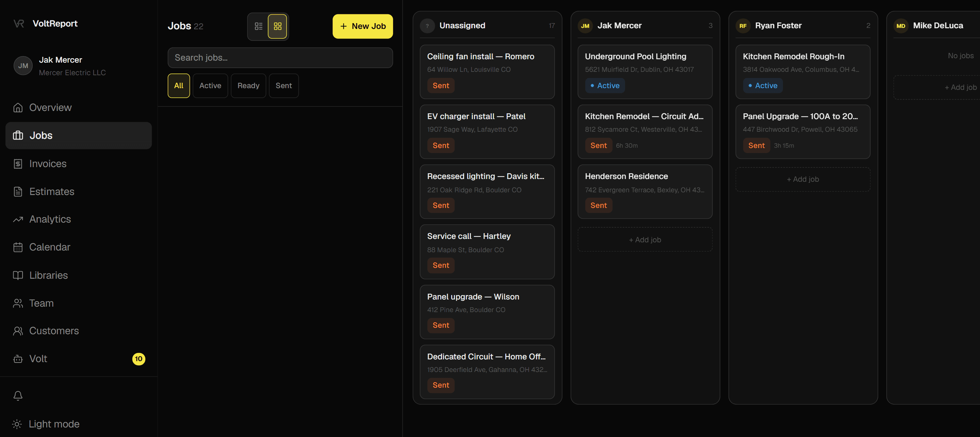Image resolution: width=980 pixels, height=437 pixels.
Task: Click the Team people icon
Action: 18,303
